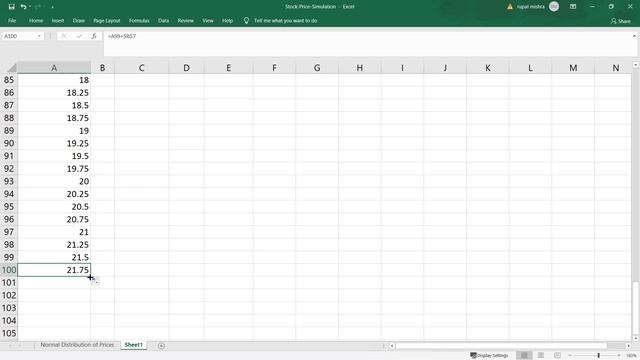Click the Select All corner triangle
This screenshot has width=640, height=360.
(x=12, y=68)
